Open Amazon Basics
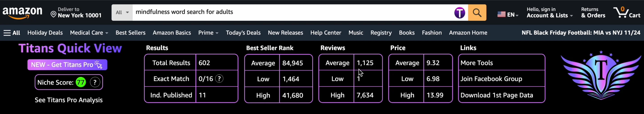 point(172,33)
